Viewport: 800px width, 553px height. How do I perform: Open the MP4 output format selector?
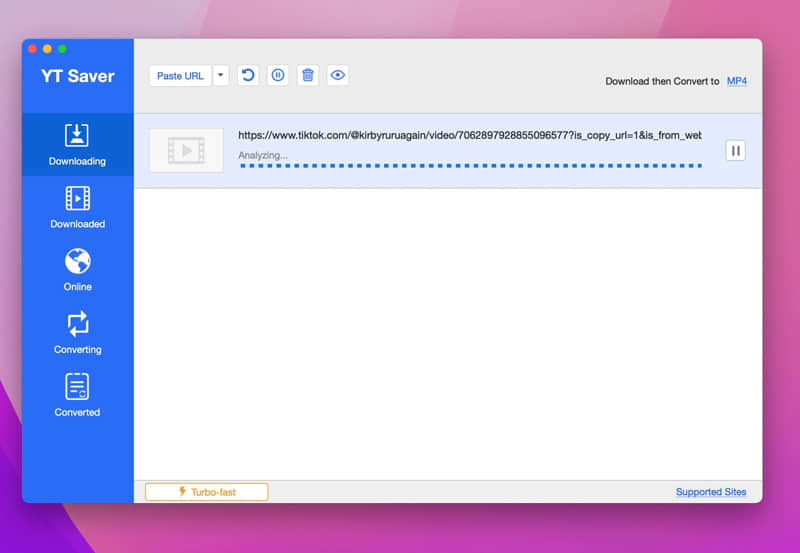736,81
